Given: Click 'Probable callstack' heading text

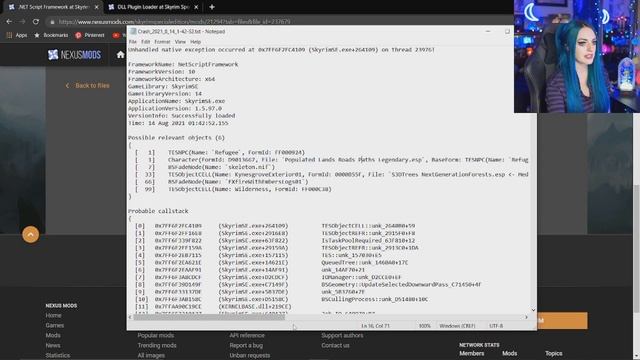Looking at the screenshot, I should pyautogui.click(x=158, y=211).
